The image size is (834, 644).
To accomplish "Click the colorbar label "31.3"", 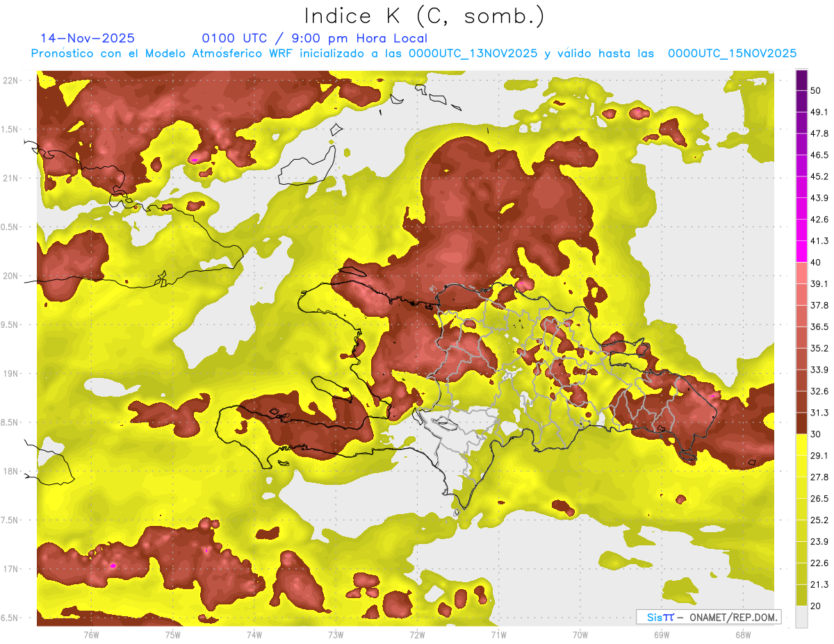I will 819,413.
